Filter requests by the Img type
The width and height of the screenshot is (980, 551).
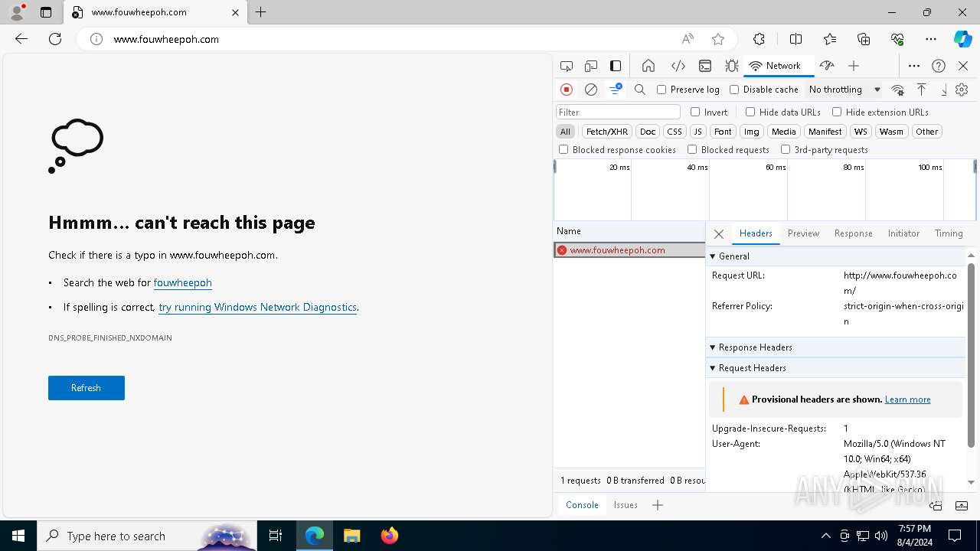tap(752, 132)
